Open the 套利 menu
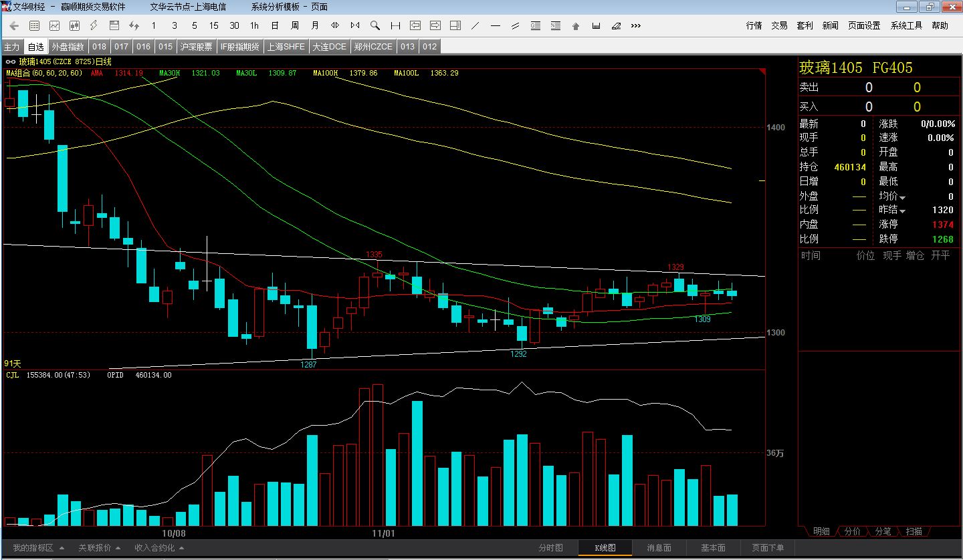This screenshot has height=560, width=963. pos(805,25)
